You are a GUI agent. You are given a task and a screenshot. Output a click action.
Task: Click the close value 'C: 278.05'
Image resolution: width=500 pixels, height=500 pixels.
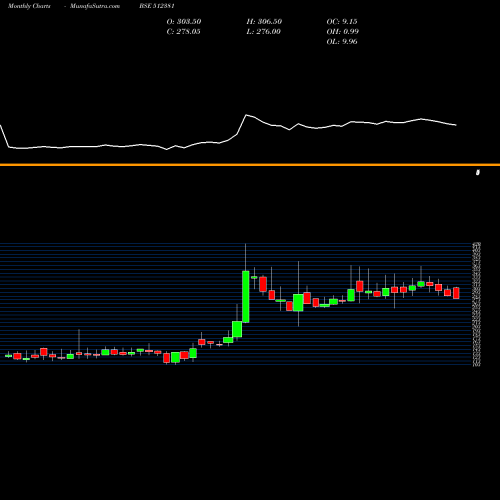184,31
